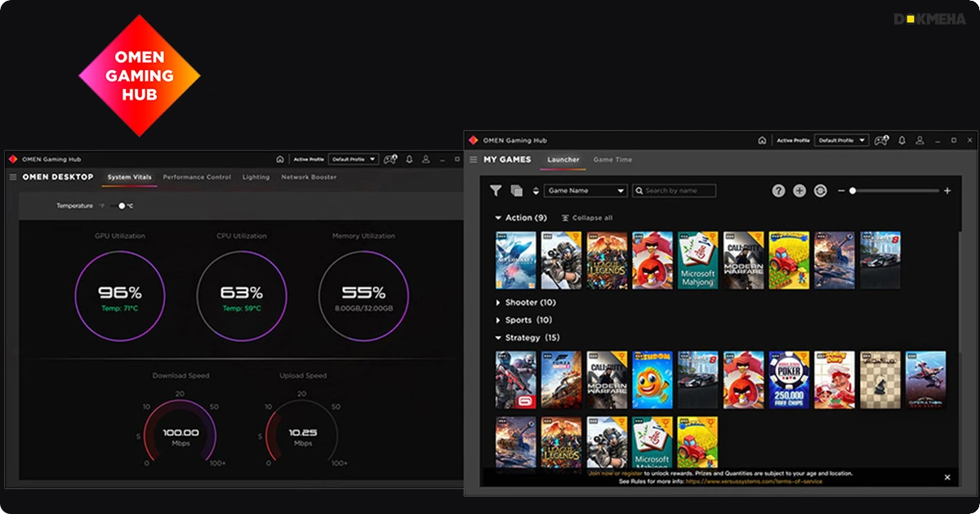Open Home in the My Games window
Screen dimensions: 980x514
[762, 141]
